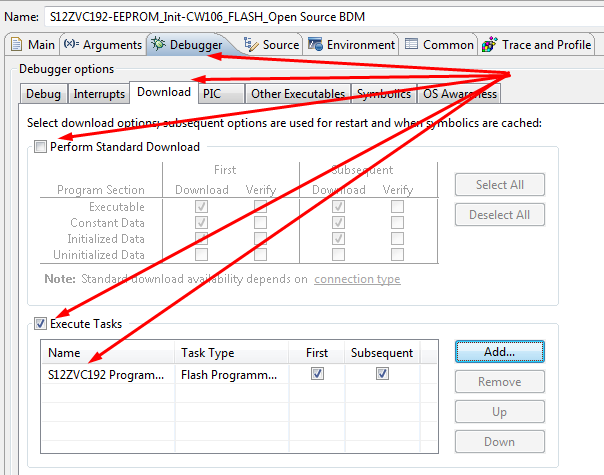Click the Arguments tab (x)= icon
The image size is (604, 475).
pos(71,44)
